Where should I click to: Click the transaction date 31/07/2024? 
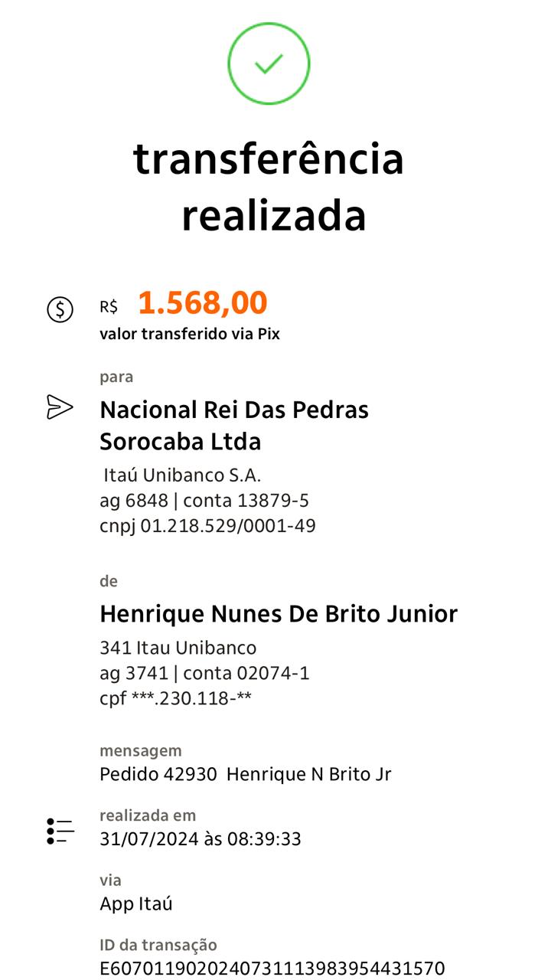pyautogui.click(x=149, y=839)
